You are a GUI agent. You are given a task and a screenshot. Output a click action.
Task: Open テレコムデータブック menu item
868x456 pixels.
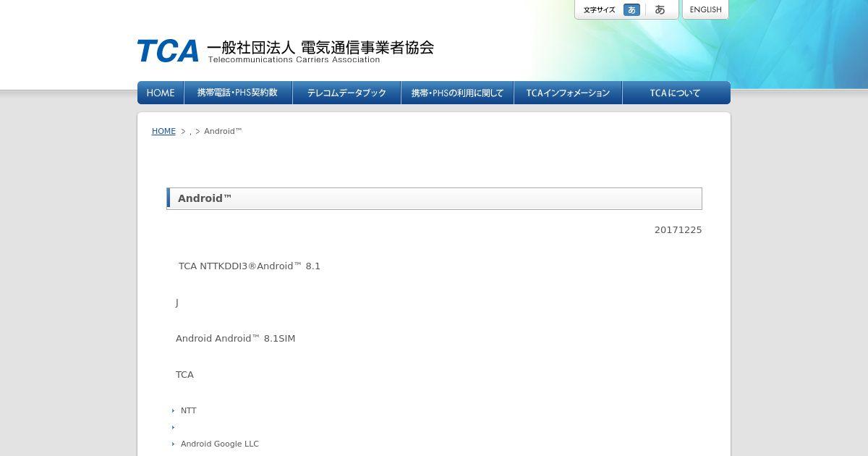tap(346, 93)
